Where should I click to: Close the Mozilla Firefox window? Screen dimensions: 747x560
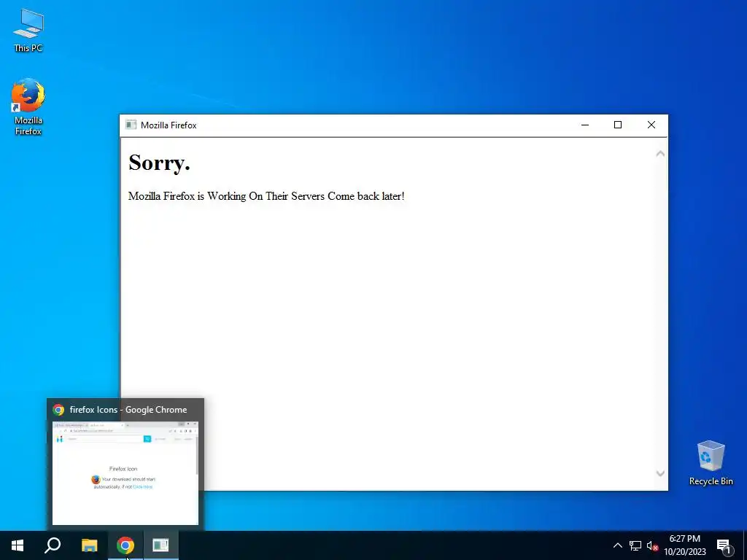(x=651, y=125)
